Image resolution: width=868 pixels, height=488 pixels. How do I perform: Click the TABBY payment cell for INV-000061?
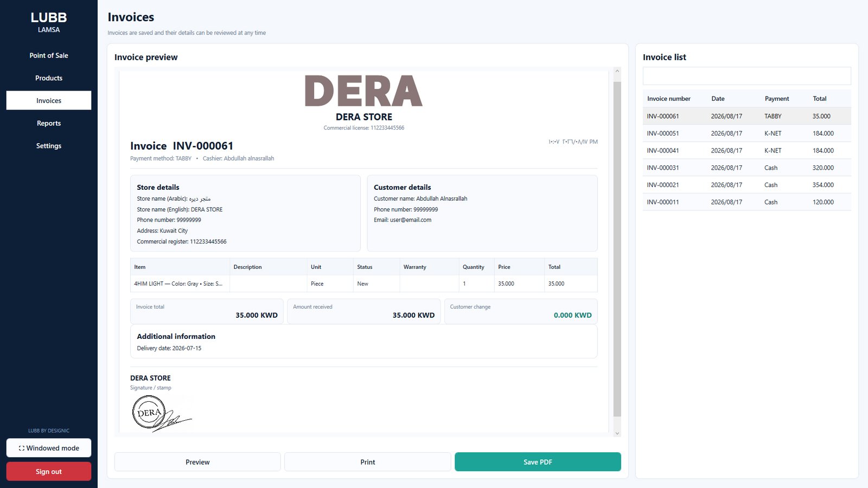tap(773, 116)
